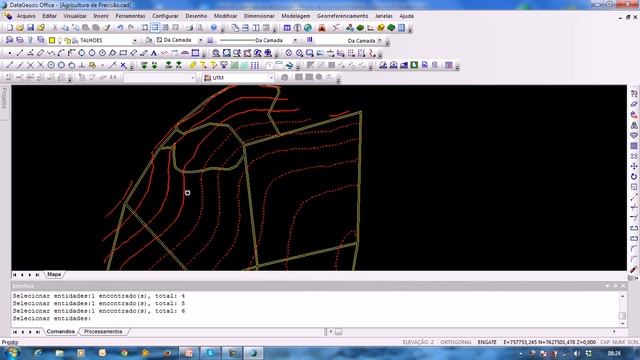Open the lineweight Da Camada dropdown

380,41
